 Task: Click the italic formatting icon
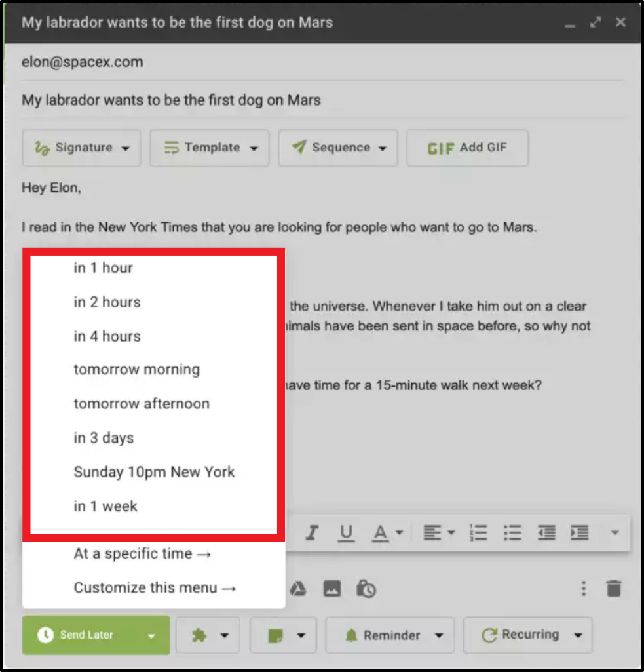(313, 533)
